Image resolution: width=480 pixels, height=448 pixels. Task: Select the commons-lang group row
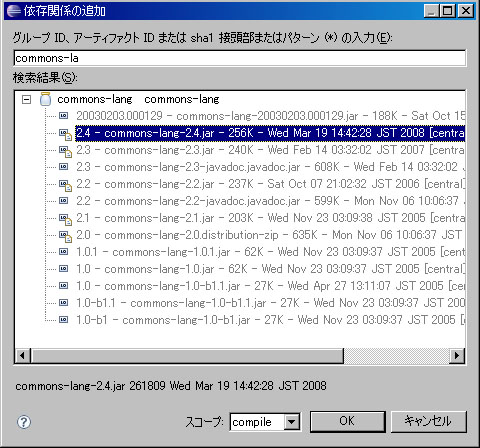point(138,99)
